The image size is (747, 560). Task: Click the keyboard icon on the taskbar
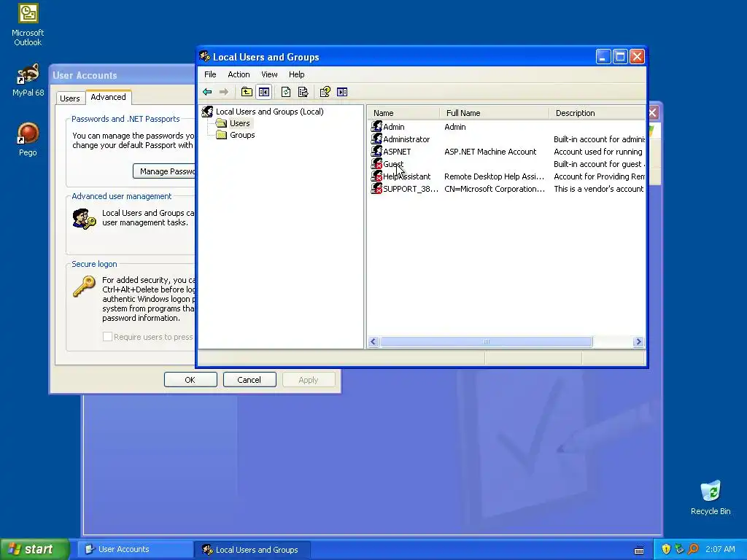point(639,551)
